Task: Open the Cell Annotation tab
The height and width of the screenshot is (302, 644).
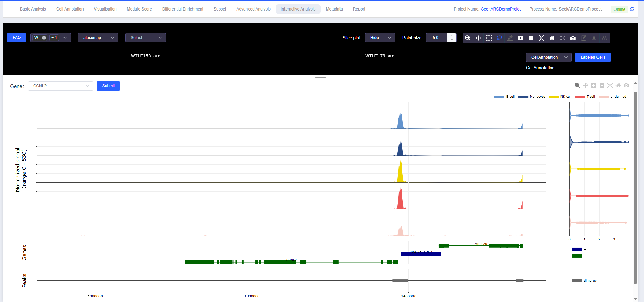Action: pyautogui.click(x=70, y=9)
